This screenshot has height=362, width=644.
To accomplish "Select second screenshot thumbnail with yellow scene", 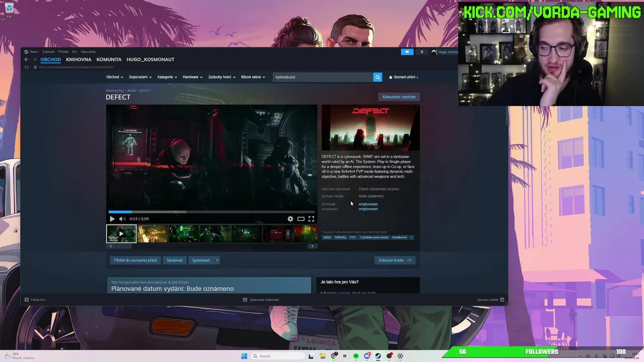I will (x=152, y=234).
